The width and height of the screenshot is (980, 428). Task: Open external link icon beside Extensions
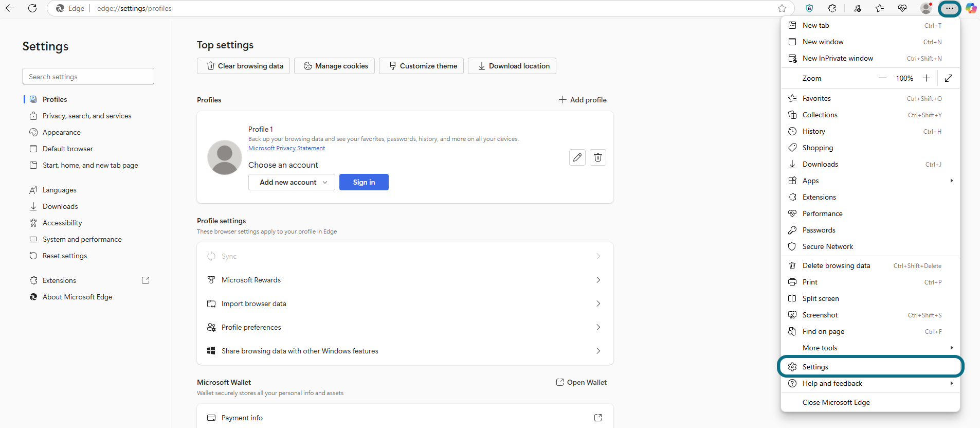tap(146, 280)
